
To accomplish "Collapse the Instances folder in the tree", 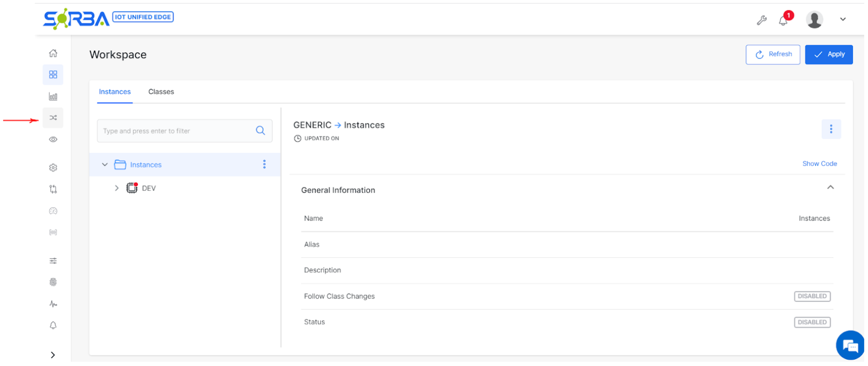I will tap(105, 165).
